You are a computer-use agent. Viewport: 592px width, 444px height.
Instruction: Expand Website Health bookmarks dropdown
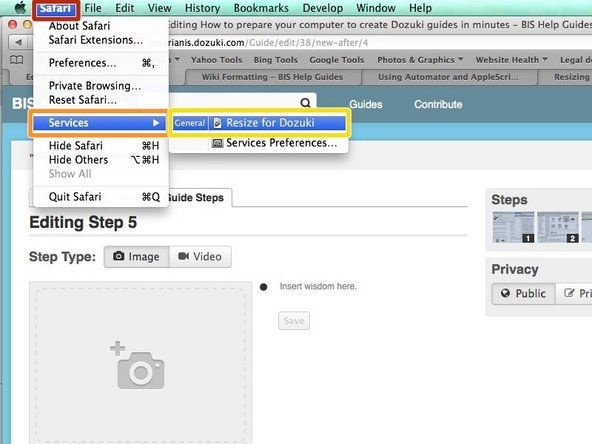click(512, 60)
